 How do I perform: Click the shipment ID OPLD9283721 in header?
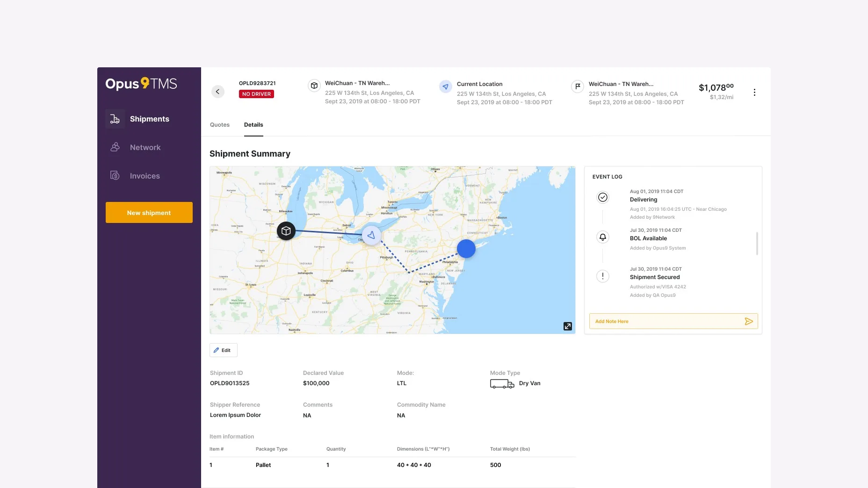[x=257, y=83]
